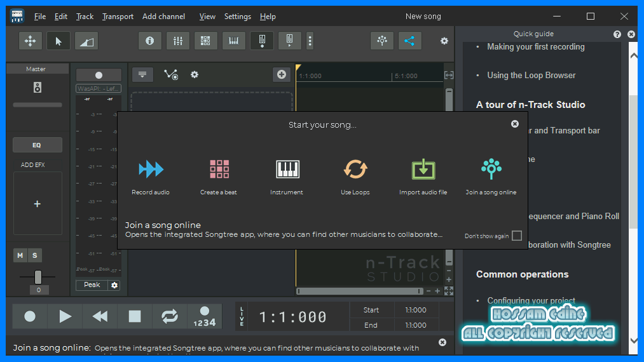This screenshot has height=362, width=644.
Task: Start recording with the record button
Action: pos(30,316)
